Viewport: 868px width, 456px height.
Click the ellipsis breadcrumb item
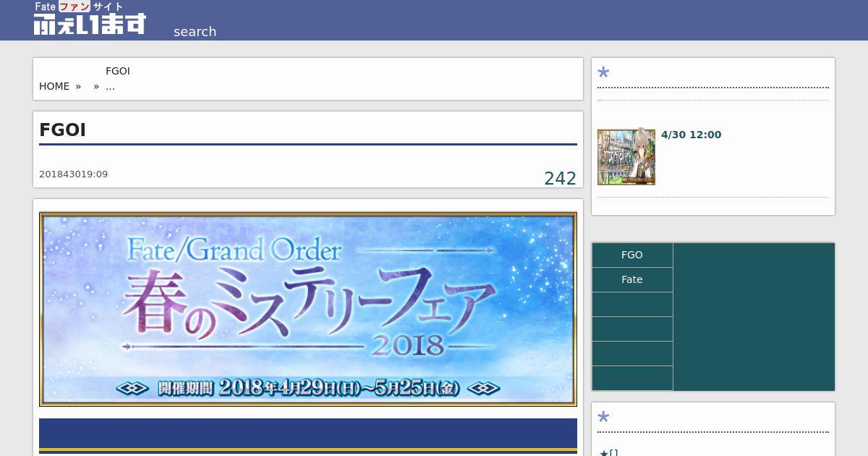(x=110, y=86)
